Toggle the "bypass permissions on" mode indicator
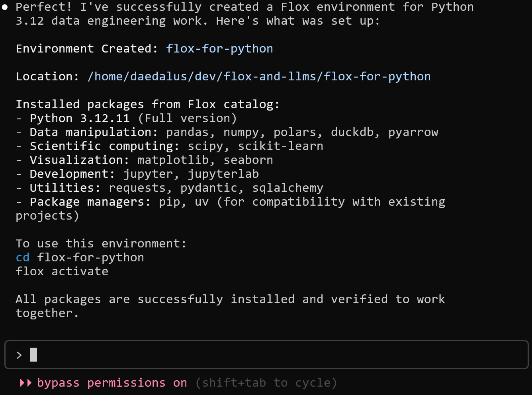The width and height of the screenshot is (532, 395). (x=112, y=383)
